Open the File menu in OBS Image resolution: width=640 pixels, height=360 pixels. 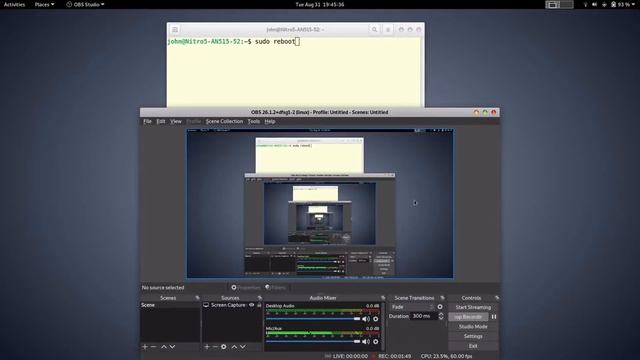point(147,121)
